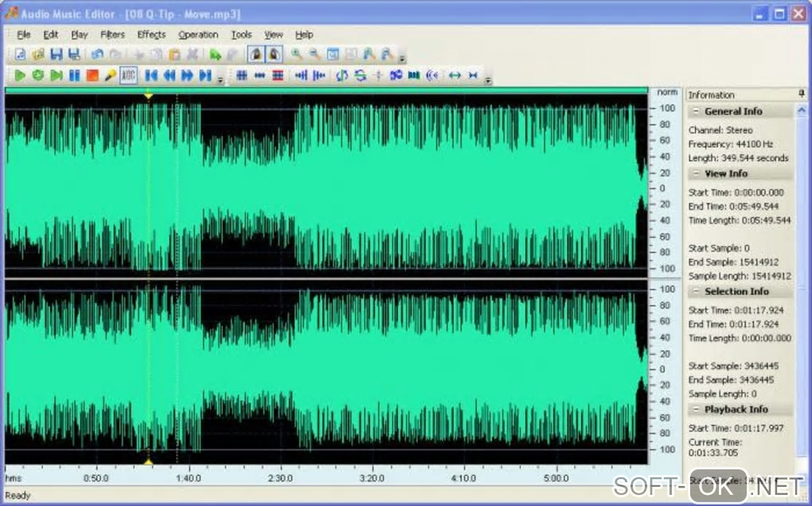Select the 'End Sample: 15414912' text

coord(733,262)
